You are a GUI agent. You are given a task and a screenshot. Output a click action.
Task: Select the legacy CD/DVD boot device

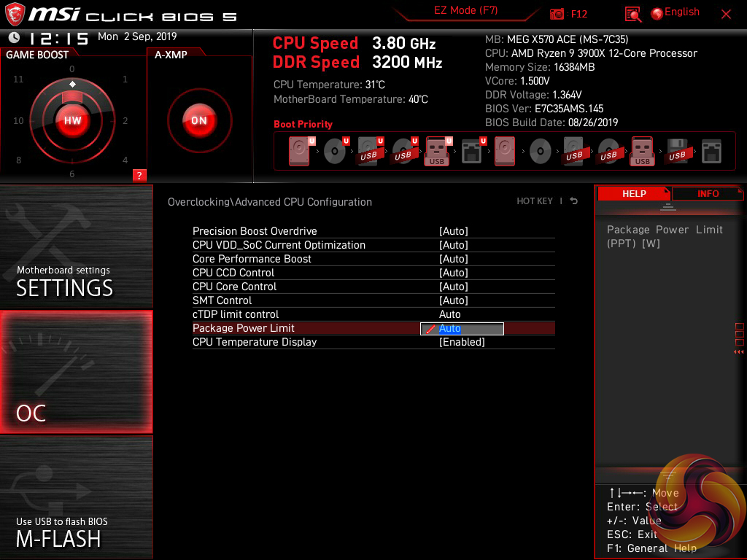pos(541,151)
